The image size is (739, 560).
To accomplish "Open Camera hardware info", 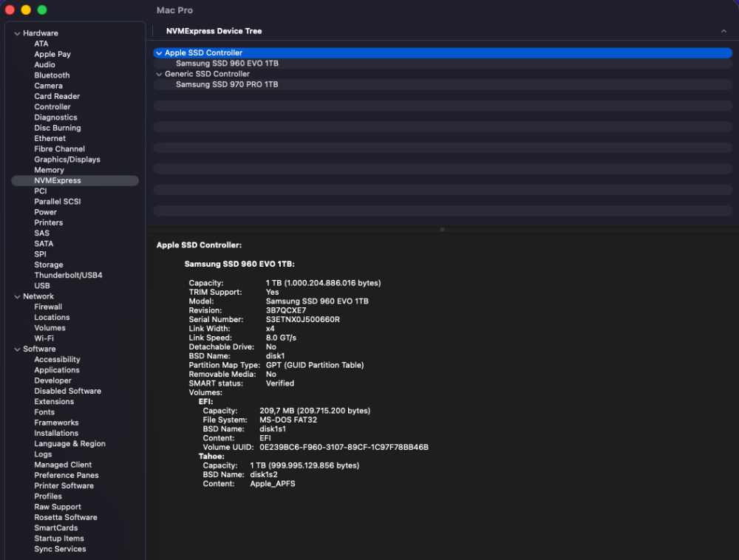I will point(48,86).
